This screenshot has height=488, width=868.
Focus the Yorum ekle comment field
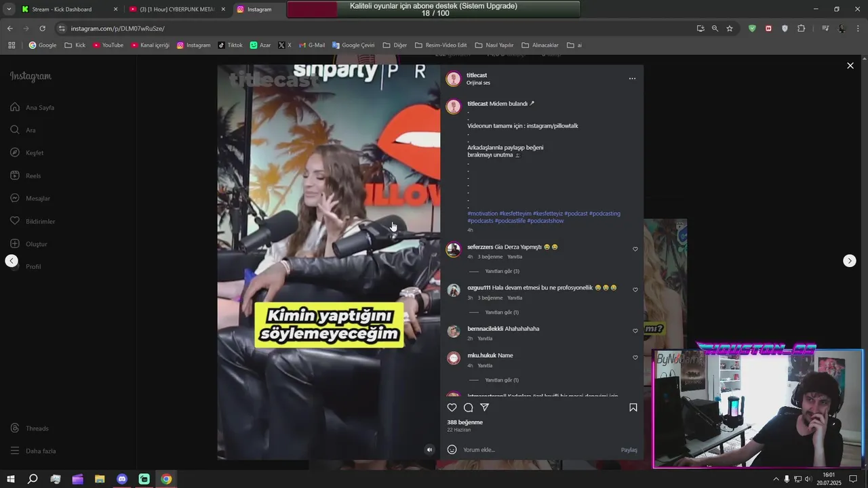[539, 450]
